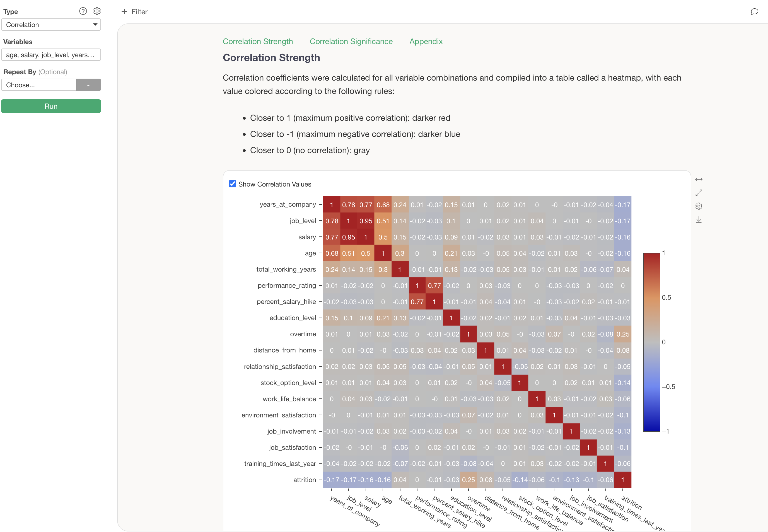Open chart settings gear icon
Screen dimensions: 768x532
(x=699, y=206)
